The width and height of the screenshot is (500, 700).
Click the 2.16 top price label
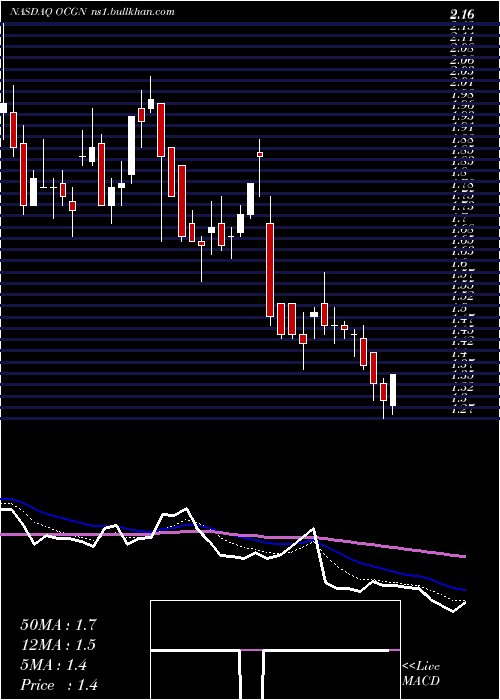coord(462,16)
